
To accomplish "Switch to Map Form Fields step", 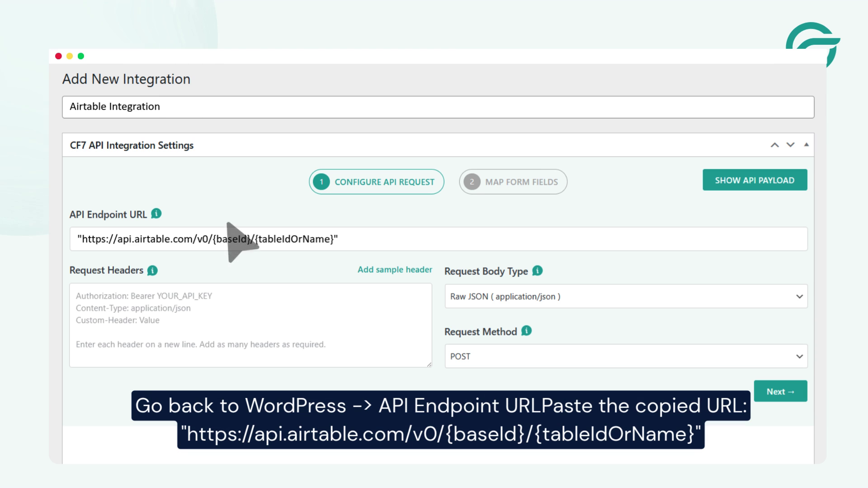I will [x=513, y=182].
